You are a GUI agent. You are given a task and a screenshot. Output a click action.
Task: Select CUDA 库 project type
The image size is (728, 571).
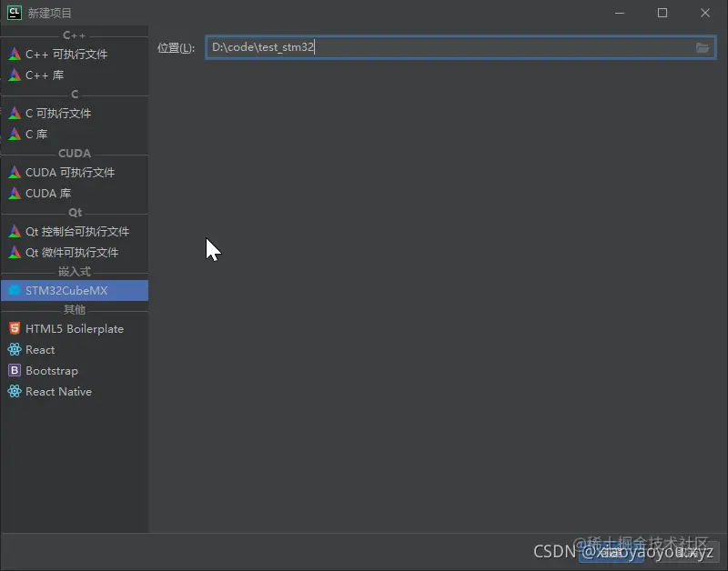tap(75, 193)
